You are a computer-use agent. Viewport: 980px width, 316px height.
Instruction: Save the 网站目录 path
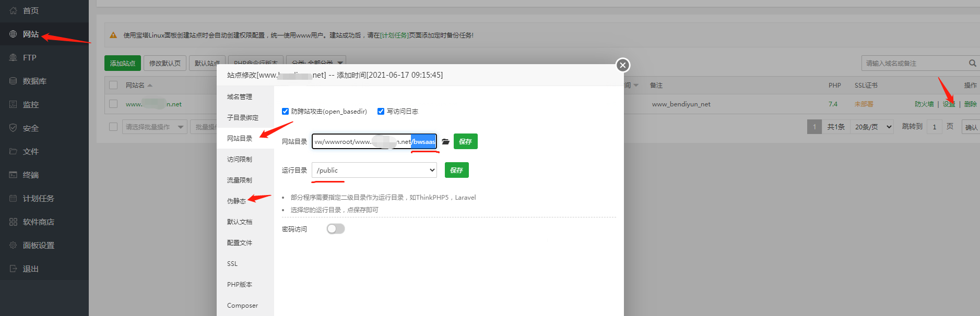click(x=466, y=141)
